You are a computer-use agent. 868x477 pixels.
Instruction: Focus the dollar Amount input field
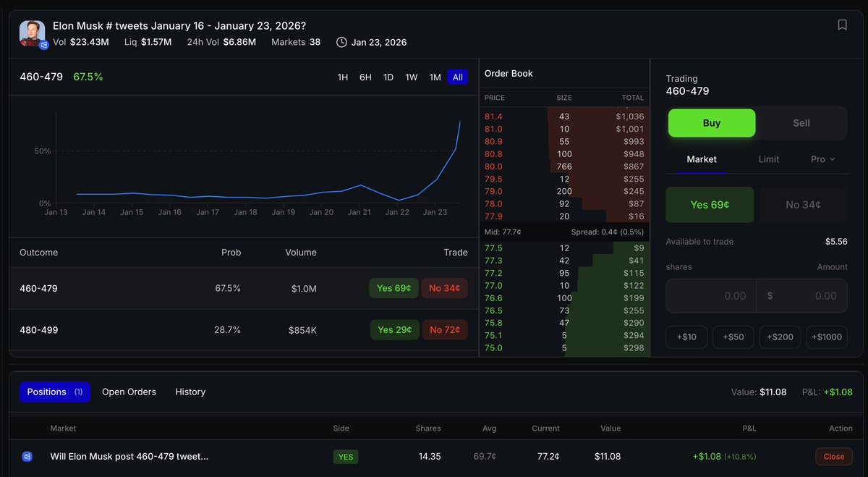tap(802, 295)
